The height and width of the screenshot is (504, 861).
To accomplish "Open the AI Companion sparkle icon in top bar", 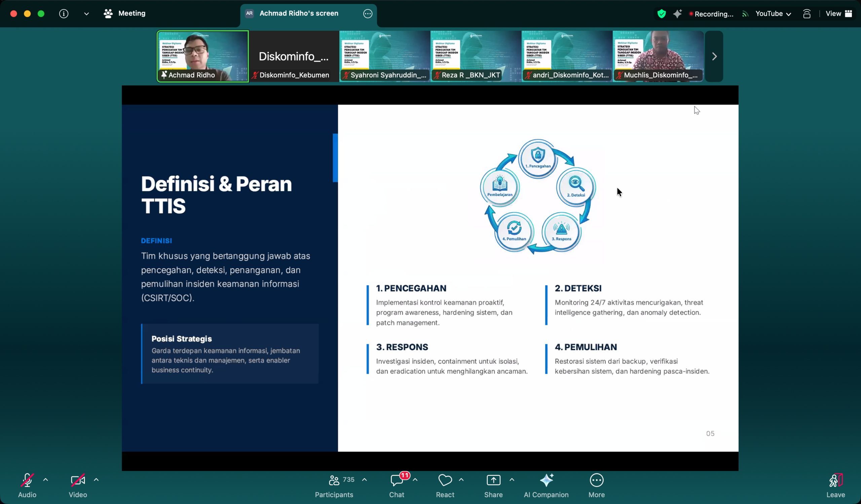I will [677, 14].
